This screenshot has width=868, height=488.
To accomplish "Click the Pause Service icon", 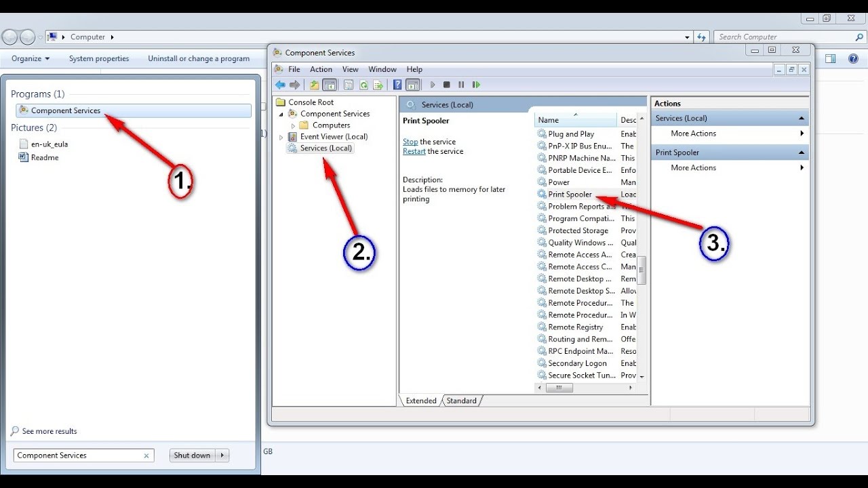I will (461, 85).
